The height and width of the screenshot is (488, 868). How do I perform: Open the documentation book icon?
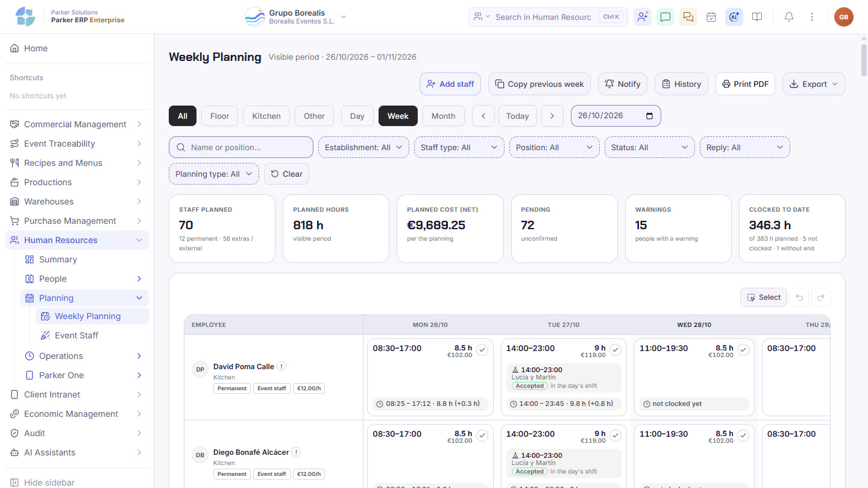click(x=757, y=17)
